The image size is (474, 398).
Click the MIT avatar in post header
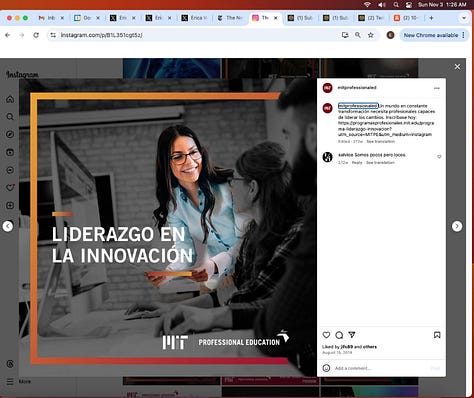pyautogui.click(x=328, y=88)
